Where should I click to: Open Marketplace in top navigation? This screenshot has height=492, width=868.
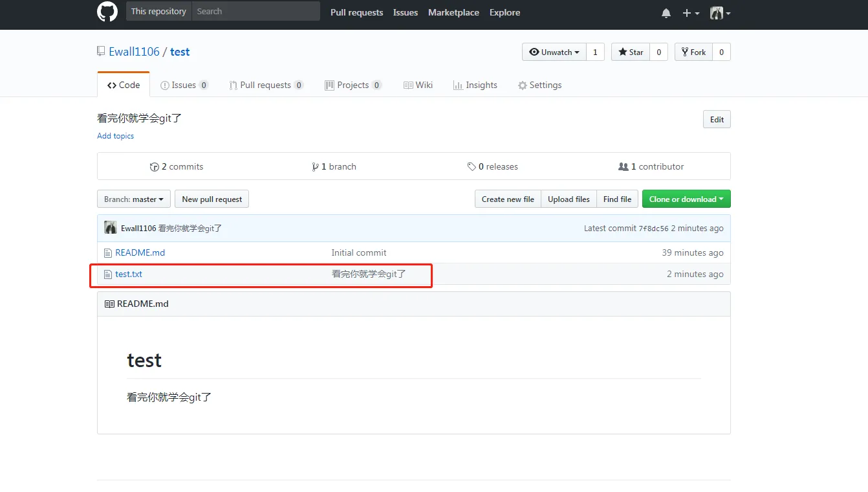point(453,12)
